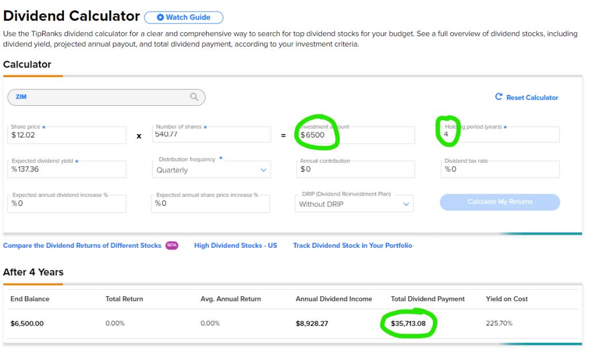Focus the Annual contribution field
The width and height of the screenshot is (589, 364).
point(356,170)
